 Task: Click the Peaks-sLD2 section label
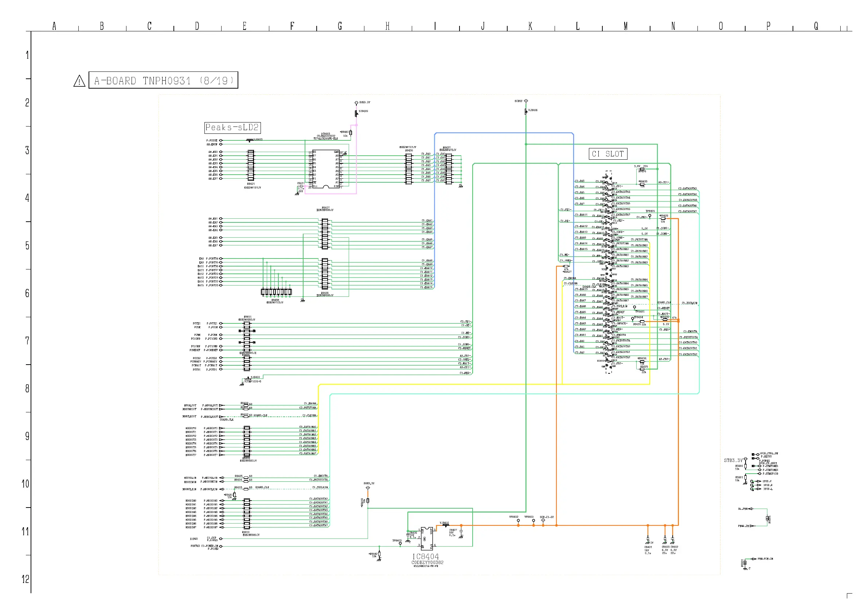coord(232,128)
